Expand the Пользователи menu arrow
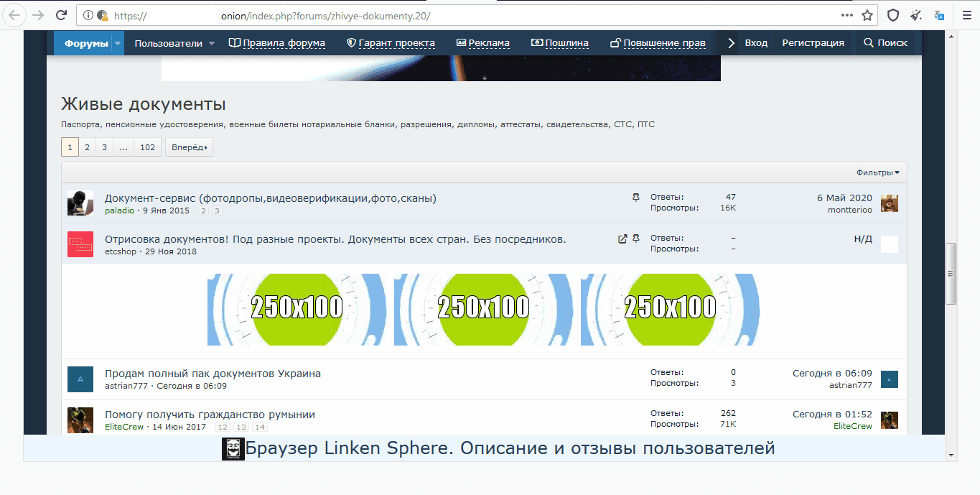980x495 pixels. click(x=212, y=43)
